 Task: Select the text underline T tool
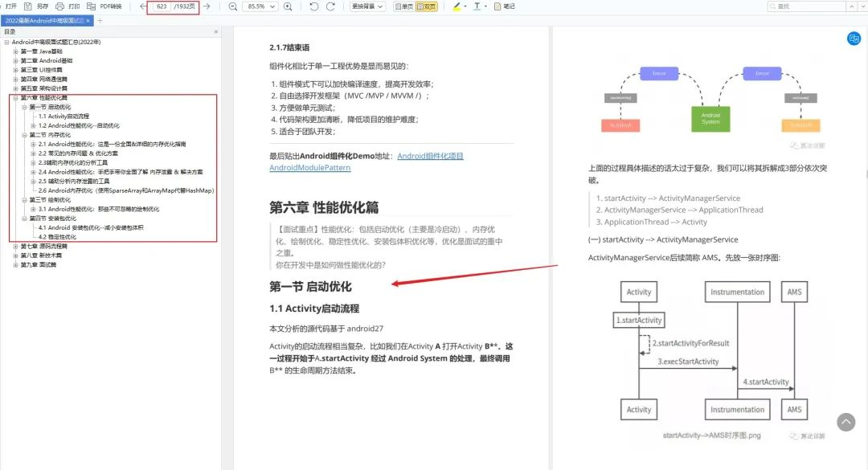[x=477, y=6]
